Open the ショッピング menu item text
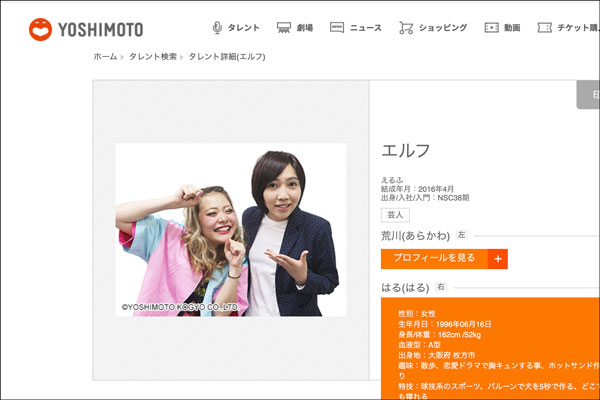This screenshot has height=400, width=600. [x=444, y=28]
